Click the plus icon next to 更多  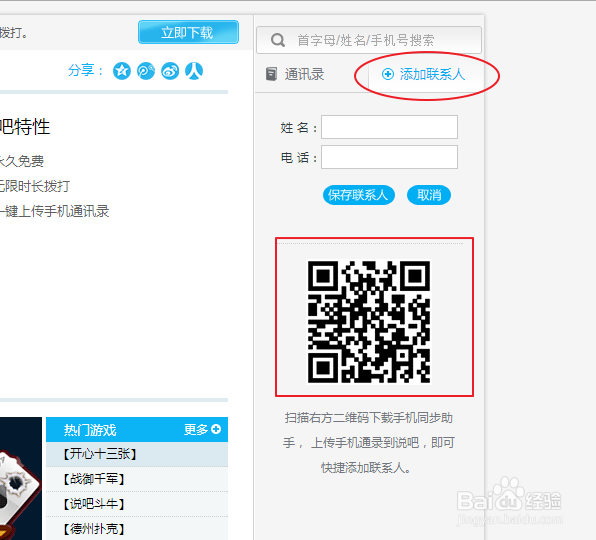tap(216, 429)
